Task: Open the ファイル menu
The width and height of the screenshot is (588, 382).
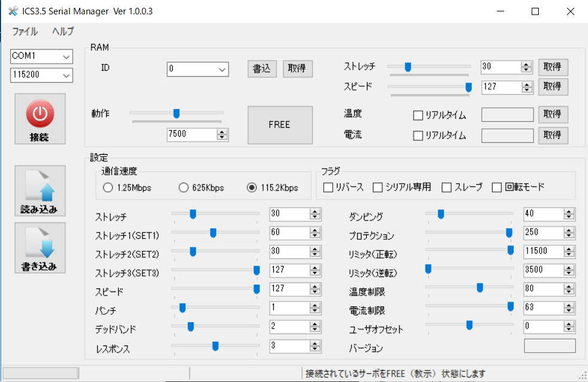Action: 24,31
